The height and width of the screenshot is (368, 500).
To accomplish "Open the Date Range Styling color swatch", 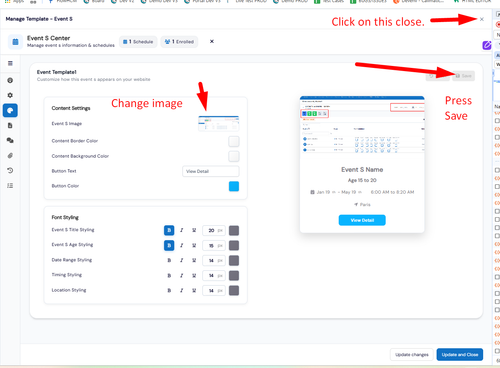I will 234,260.
